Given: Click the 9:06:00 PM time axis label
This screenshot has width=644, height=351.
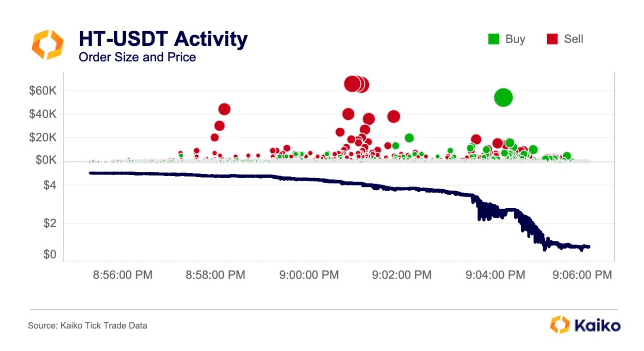Looking at the screenshot, I should tap(583, 275).
